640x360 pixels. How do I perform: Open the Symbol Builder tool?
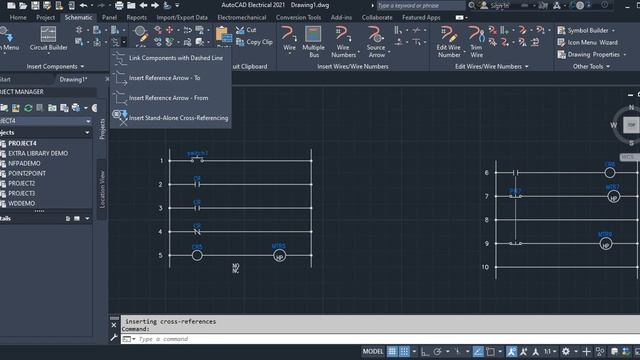pos(583,31)
